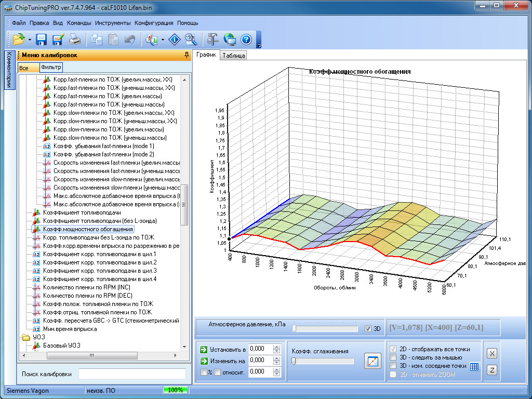Uncheck the 3D view checkbox

[x=368, y=328]
